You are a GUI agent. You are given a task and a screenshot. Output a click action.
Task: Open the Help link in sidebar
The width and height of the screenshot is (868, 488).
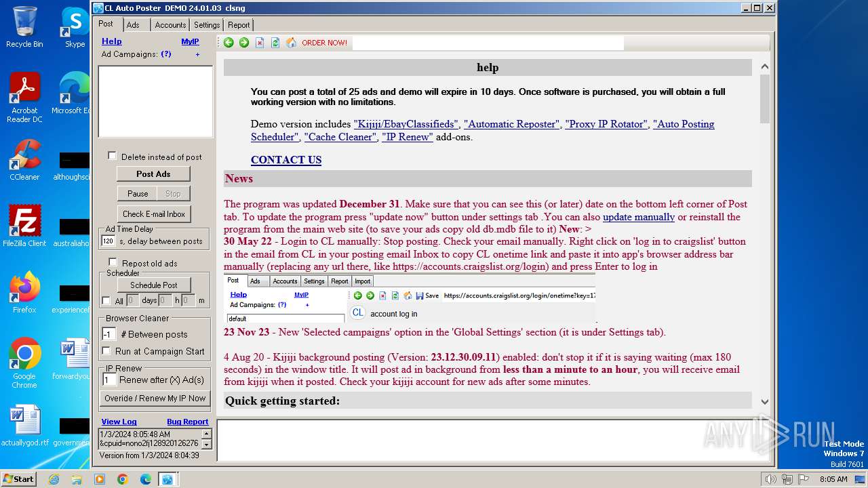112,41
